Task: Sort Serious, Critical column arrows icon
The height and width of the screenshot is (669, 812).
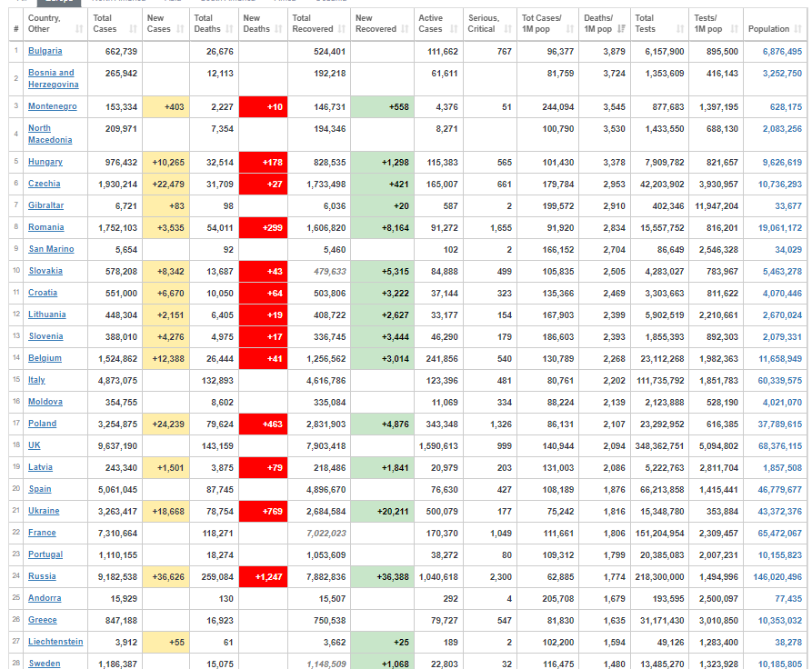Action: click(508, 29)
